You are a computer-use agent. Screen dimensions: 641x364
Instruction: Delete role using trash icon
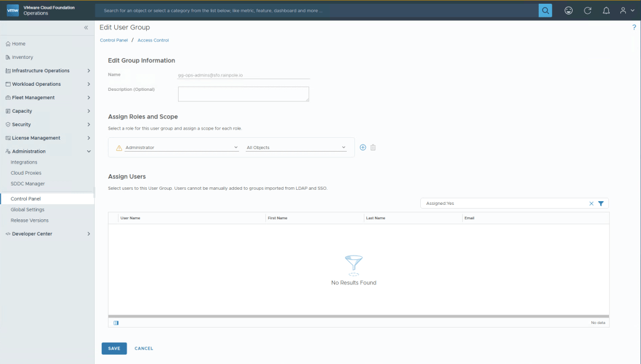(x=373, y=147)
